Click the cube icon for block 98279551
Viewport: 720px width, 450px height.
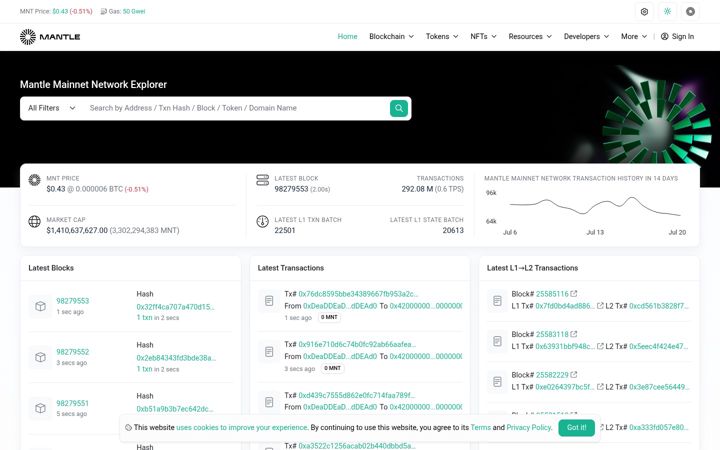click(x=40, y=408)
